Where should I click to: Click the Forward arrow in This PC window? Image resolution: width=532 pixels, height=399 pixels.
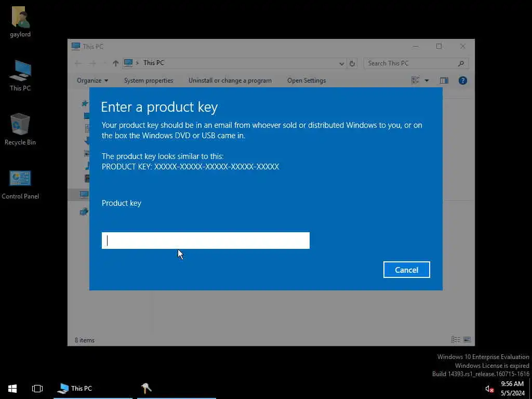click(x=92, y=63)
